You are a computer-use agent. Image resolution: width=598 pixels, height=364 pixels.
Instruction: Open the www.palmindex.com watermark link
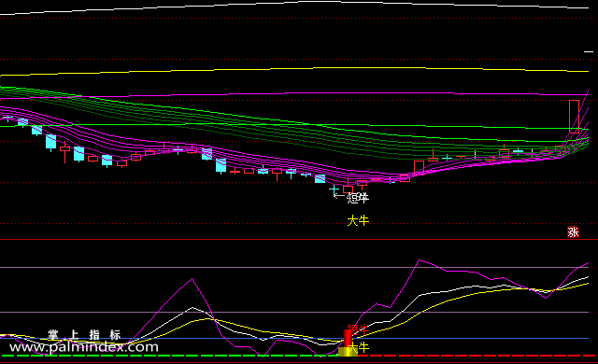point(84,347)
